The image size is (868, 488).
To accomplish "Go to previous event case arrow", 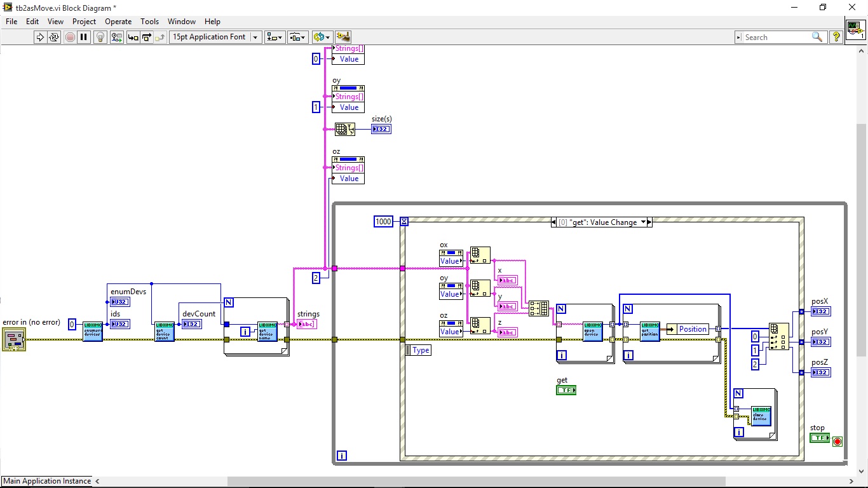I will pyautogui.click(x=554, y=222).
